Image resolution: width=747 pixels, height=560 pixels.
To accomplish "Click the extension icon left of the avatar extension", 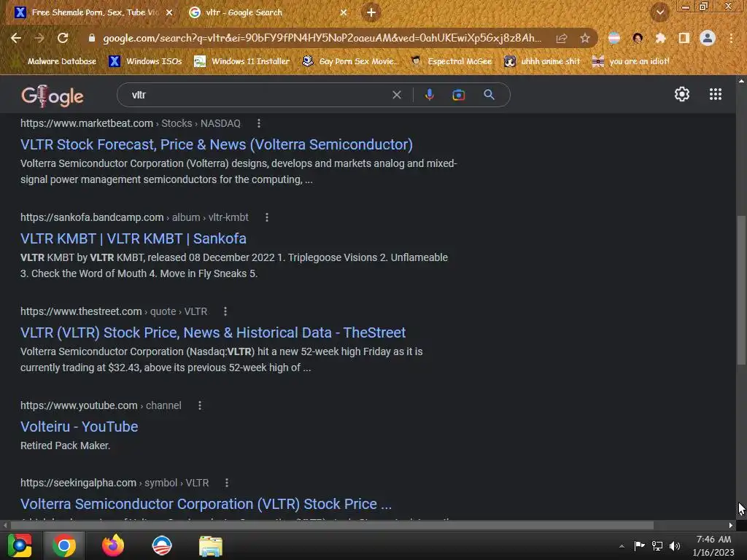I will (x=614, y=38).
